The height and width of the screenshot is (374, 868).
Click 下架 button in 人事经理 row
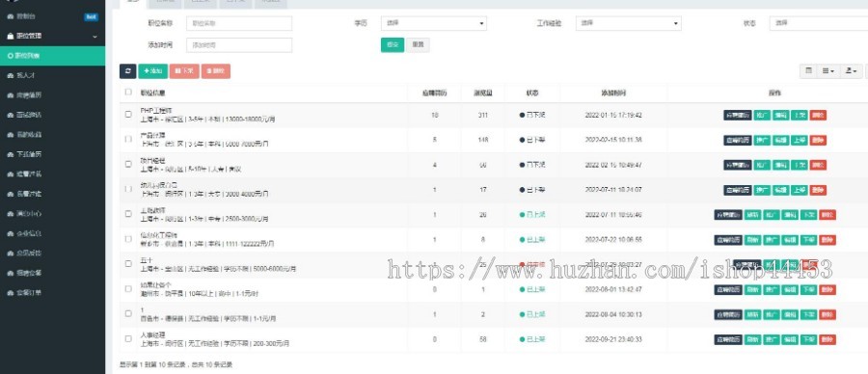coord(808,339)
